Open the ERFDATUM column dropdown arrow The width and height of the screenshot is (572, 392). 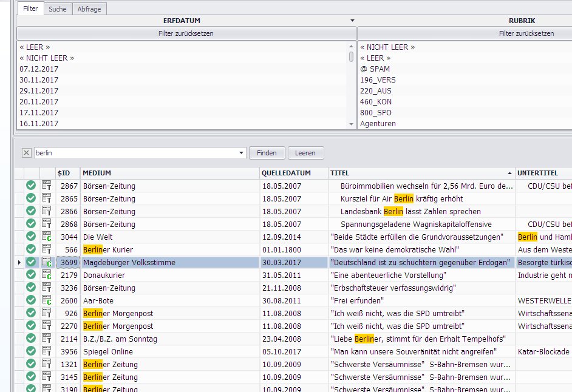pyautogui.click(x=352, y=21)
